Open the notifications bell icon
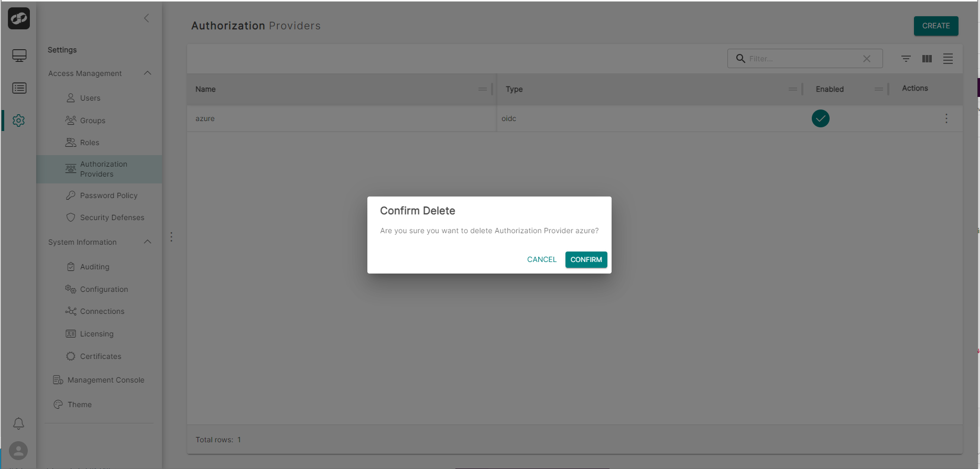The image size is (980, 469). point(18,423)
